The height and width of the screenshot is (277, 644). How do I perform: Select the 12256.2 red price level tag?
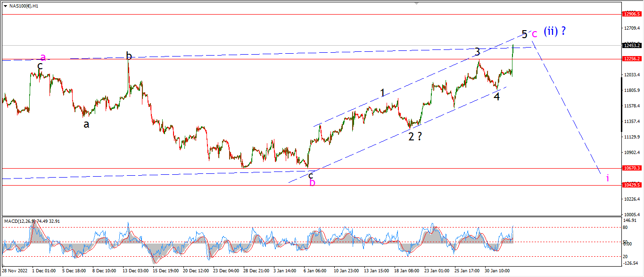click(631, 59)
